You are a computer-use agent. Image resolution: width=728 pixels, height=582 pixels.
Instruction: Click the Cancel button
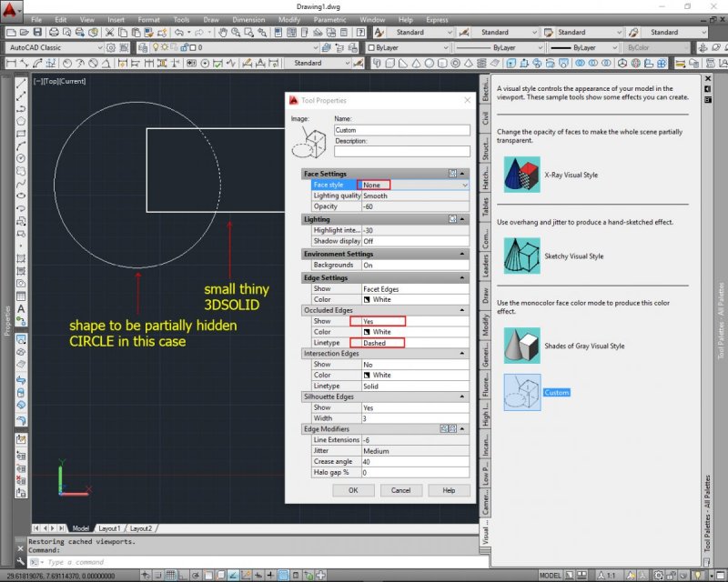pos(400,490)
